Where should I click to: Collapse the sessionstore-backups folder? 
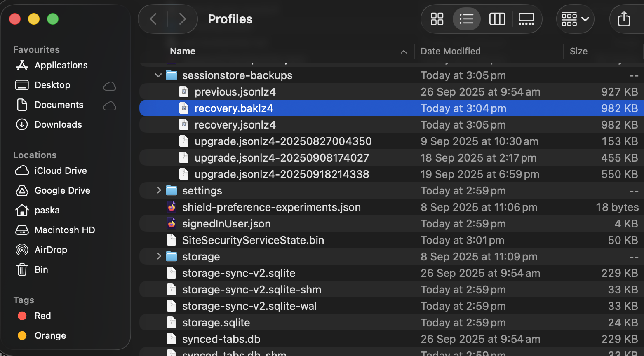coord(158,75)
